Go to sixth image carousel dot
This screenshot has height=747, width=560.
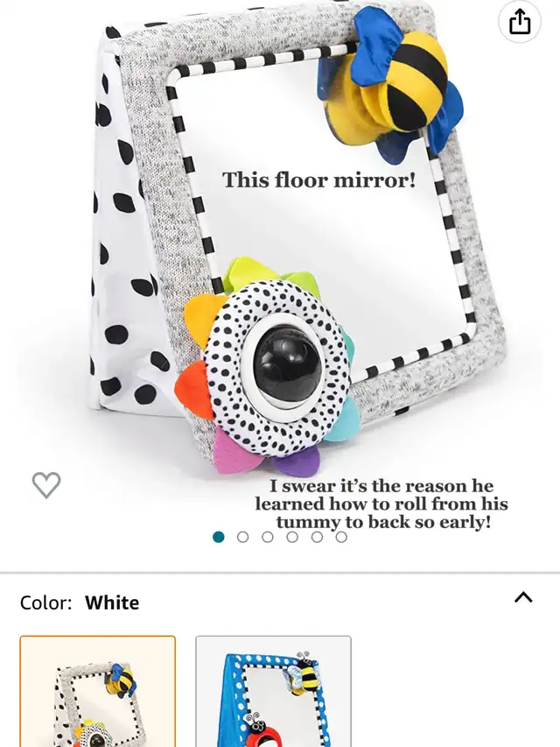tap(341, 537)
